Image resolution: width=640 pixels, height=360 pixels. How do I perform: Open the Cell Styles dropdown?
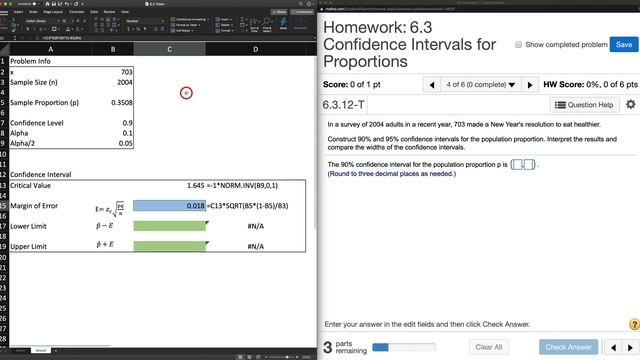(x=182, y=30)
